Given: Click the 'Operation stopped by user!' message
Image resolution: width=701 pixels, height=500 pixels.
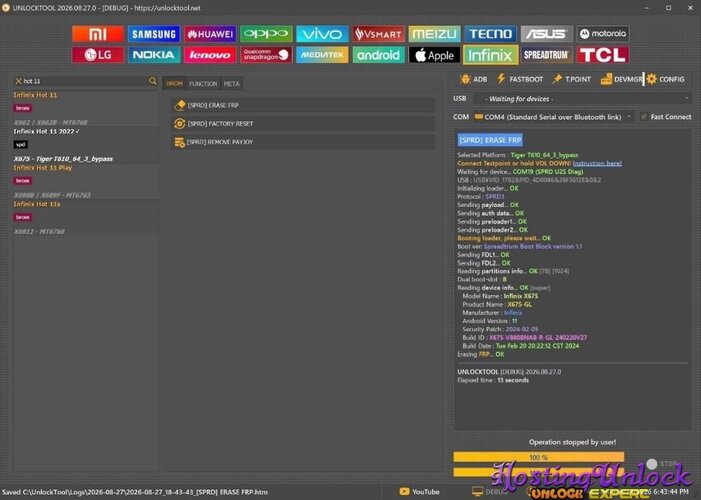Looking at the screenshot, I should coord(572,442).
